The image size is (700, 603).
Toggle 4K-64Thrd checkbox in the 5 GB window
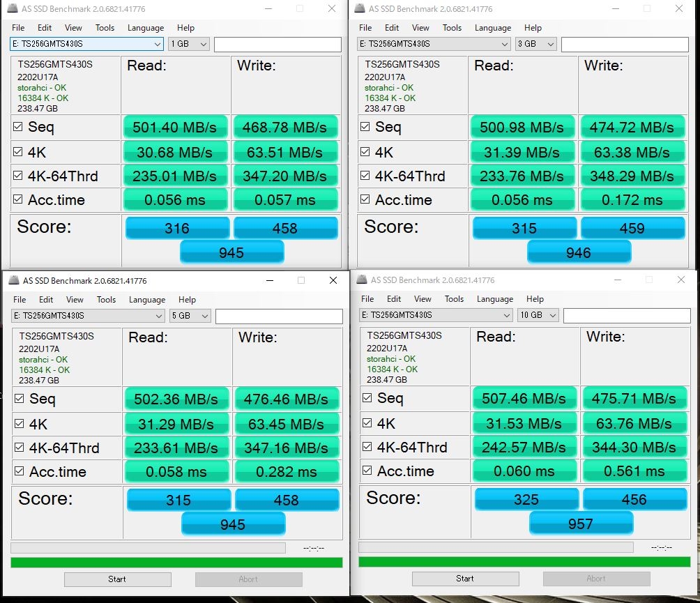coord(20,448)
